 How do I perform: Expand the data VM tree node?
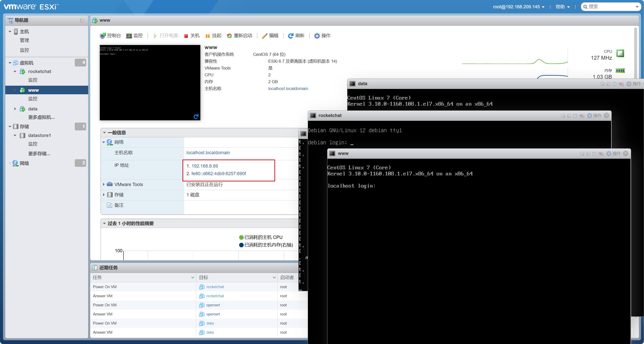tap(15, 109)
